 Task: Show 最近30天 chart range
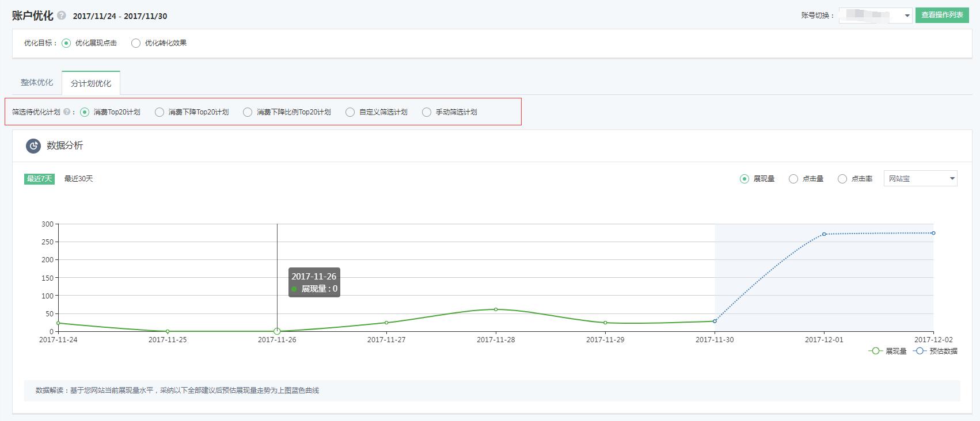coord(78,179)
